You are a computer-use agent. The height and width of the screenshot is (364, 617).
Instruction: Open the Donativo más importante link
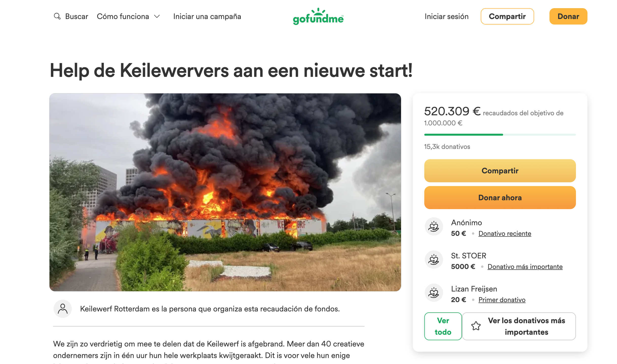(525, 267)
